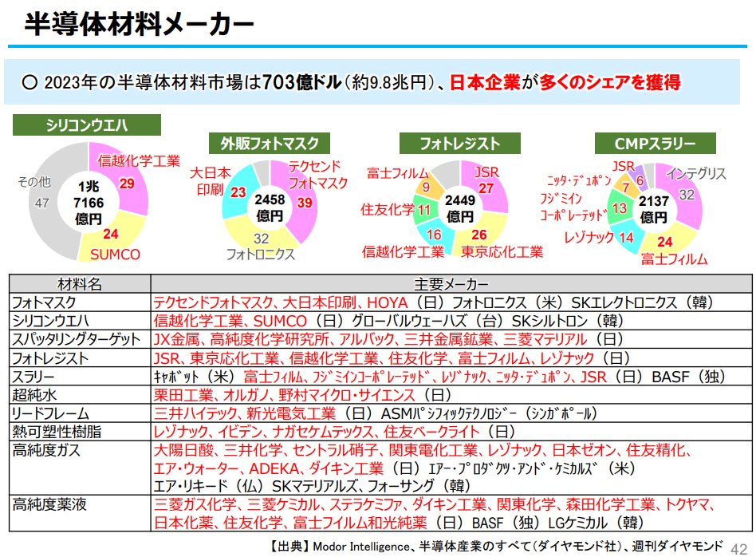Click the 主要メーカー table column header

tap(451, 284)
